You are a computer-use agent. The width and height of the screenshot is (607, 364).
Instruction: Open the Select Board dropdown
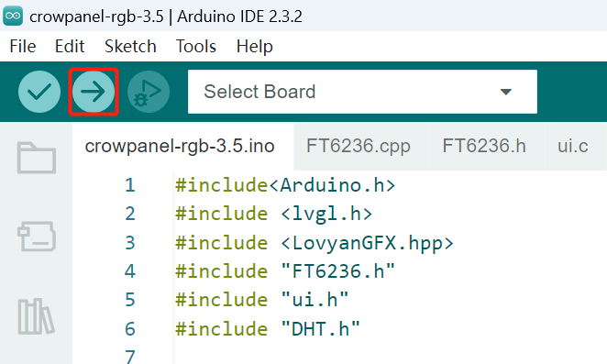coord(362,92)
